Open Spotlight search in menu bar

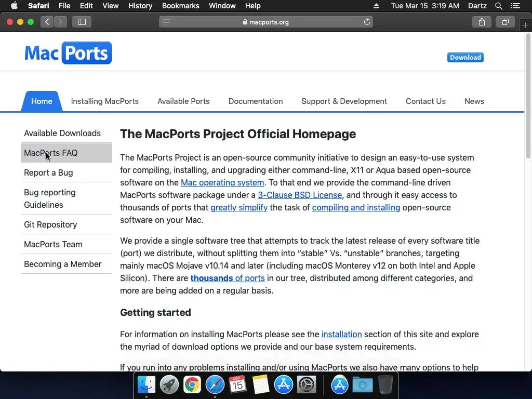(498, 6)
